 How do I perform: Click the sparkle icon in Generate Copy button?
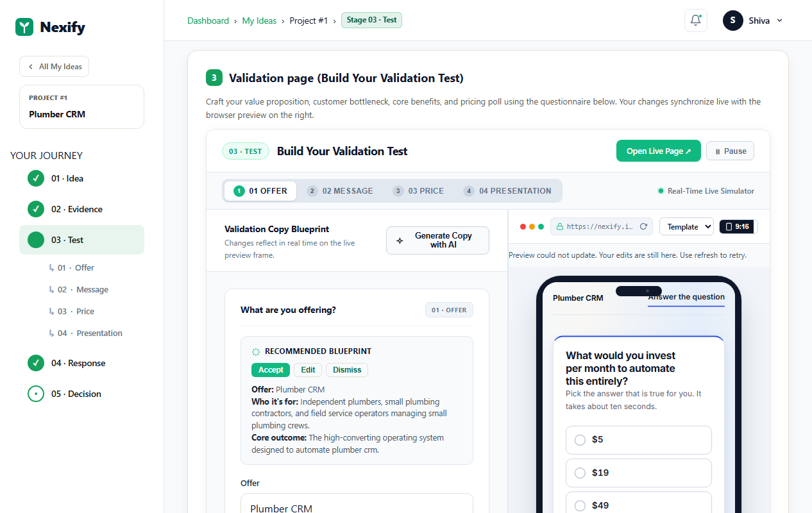point(400,240)
